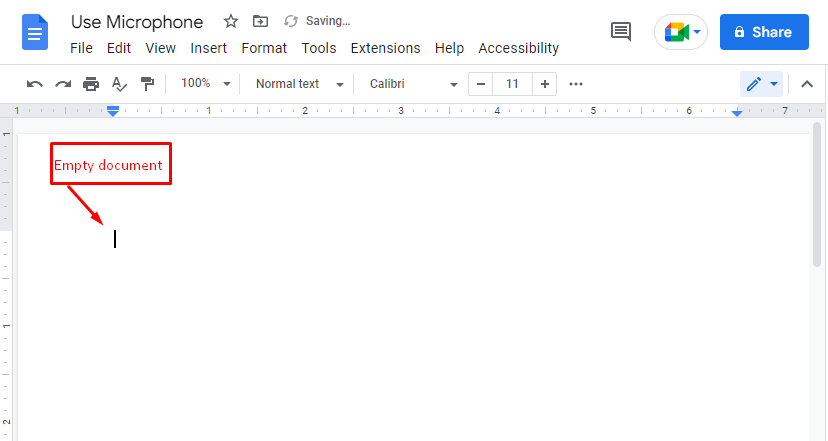
Task: Start a Google Meet call
Action: (x=676, y=32)
